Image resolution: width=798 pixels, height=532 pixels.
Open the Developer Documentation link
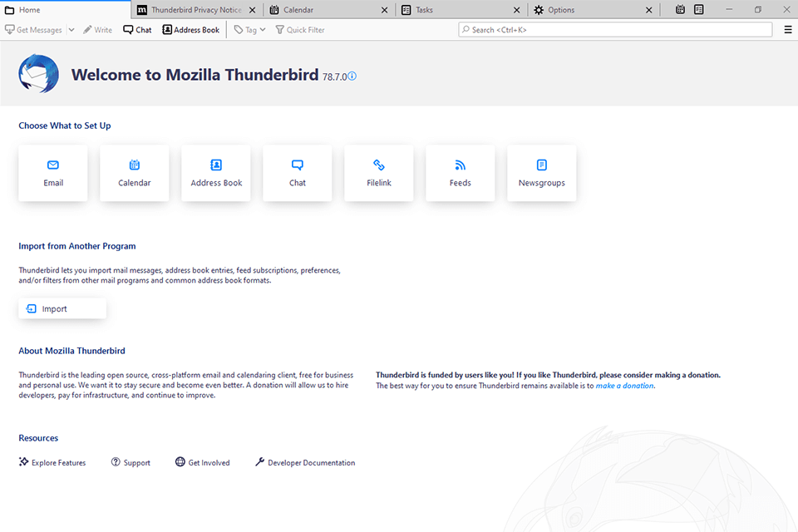(x=305, y=462)
